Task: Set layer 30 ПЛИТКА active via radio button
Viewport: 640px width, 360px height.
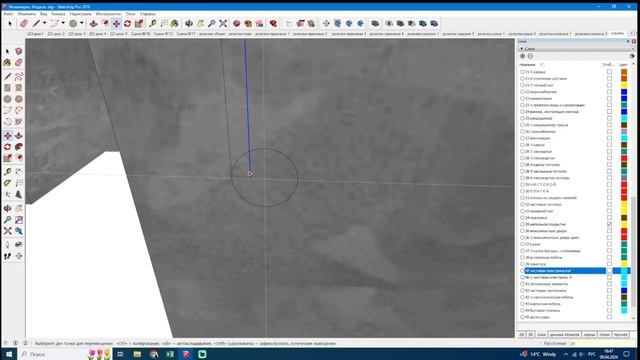Action: point(522,191)
